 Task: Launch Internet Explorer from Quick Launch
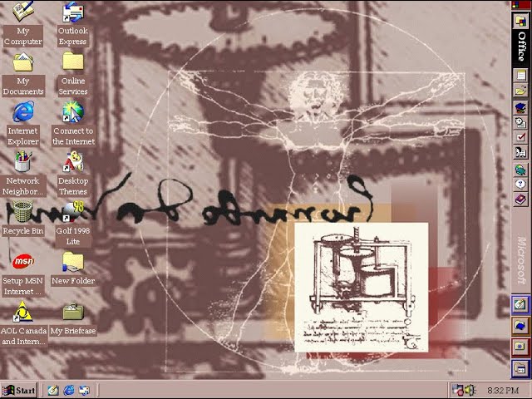pos(69,390)
